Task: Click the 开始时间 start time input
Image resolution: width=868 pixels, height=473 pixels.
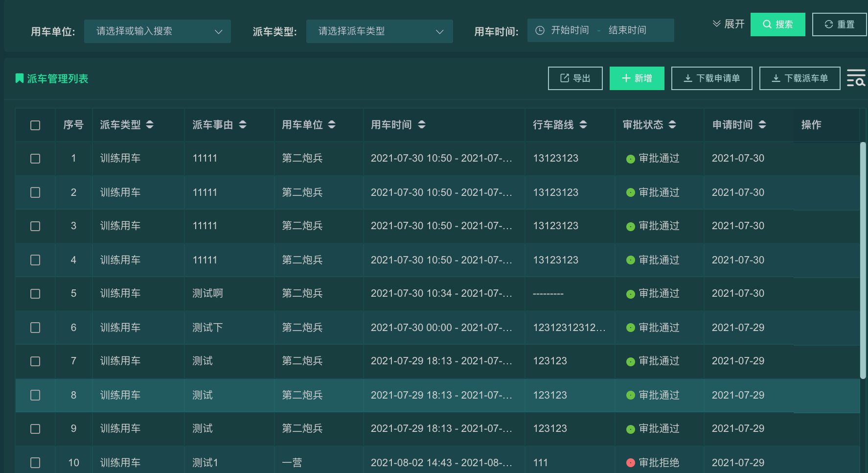Action: 570,30
